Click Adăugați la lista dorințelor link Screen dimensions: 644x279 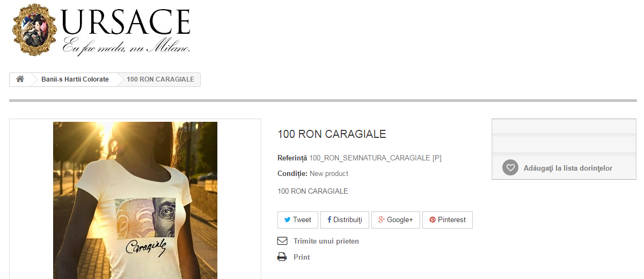click(568, 168)
